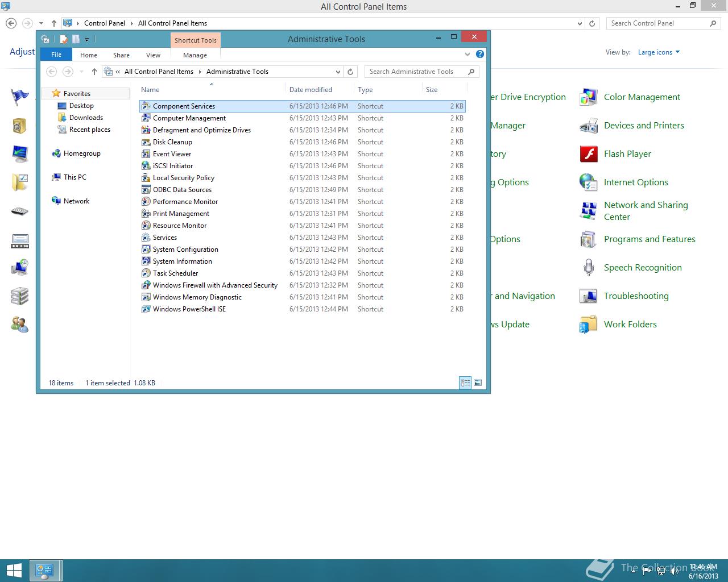Open the Quick Access Toolbar customize dropdown
Screen dimensions: 728x582
coord(86,40)
